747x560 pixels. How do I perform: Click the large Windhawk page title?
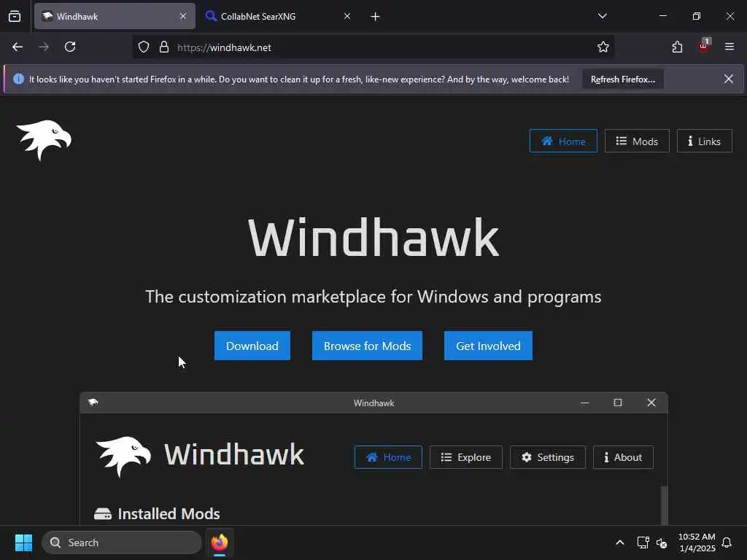tap(373, 237)
